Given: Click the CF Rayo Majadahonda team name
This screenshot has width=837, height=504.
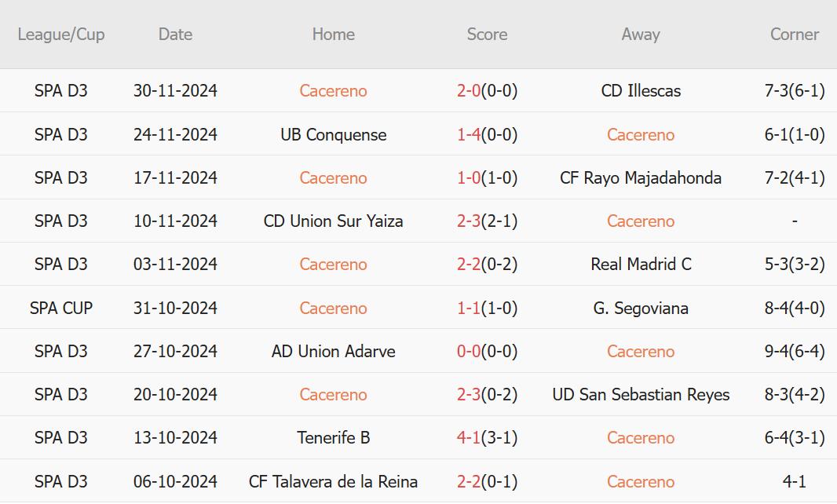Looking at the screenshot, I should click(641, 177).
